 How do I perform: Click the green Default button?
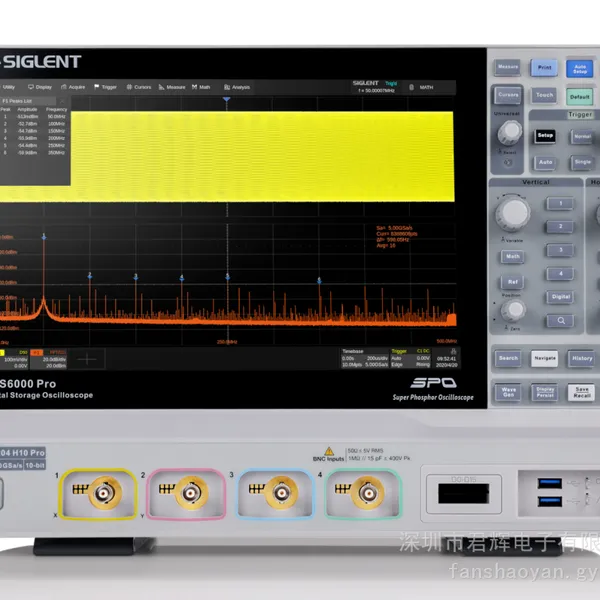tap(579, 97)
